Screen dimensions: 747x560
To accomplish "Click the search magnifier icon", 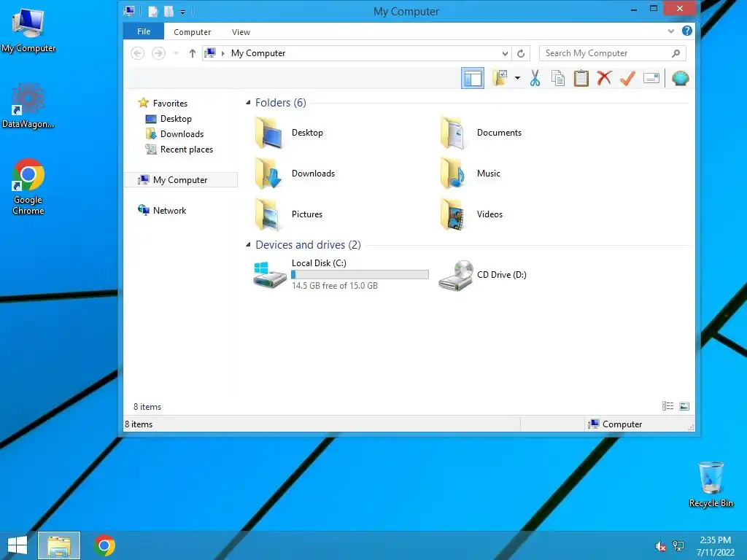I will point(676,53).
